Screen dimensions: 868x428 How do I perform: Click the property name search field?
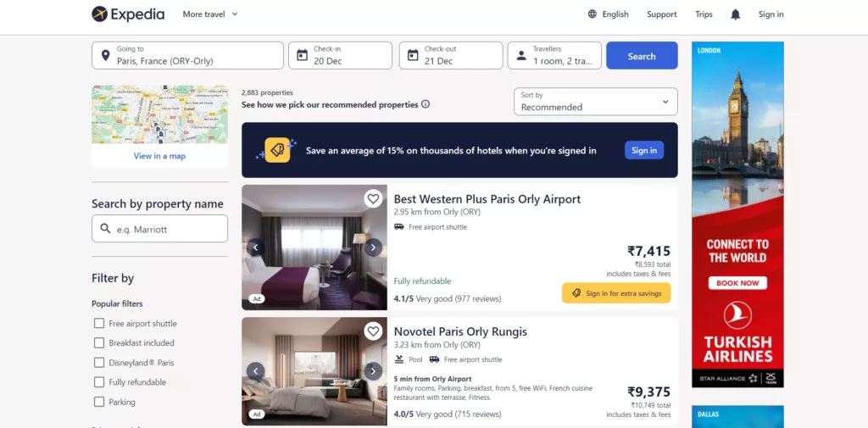pyautogui.click(x=159, y=229)
